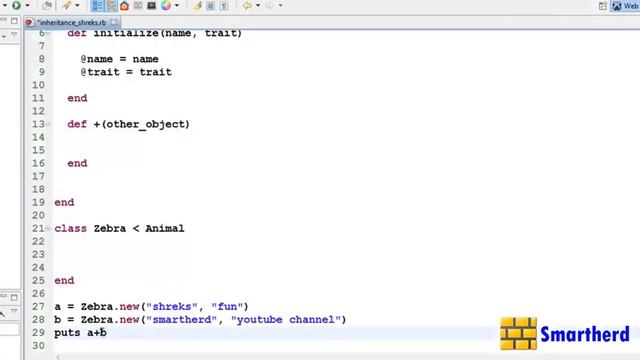The width and height of the screenshot is (640, 360).
Task: Click the Ruby file icon on tab
Action: (x=29, y=22)
